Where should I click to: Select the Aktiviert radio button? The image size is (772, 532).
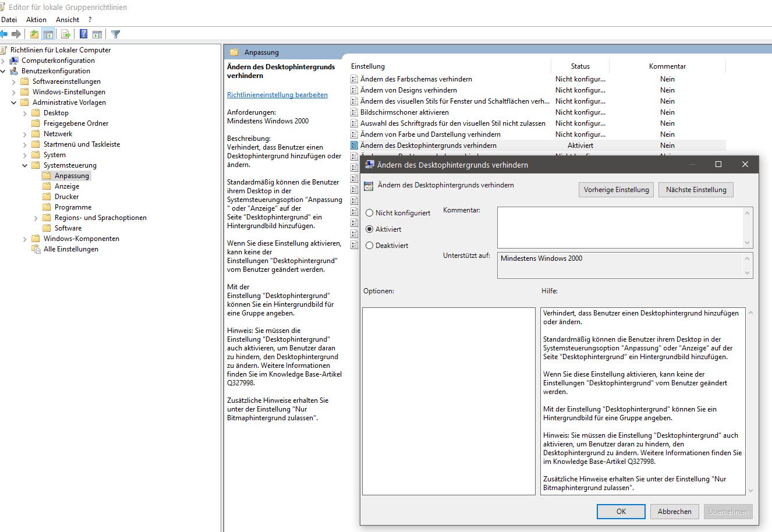pos(369,229)
